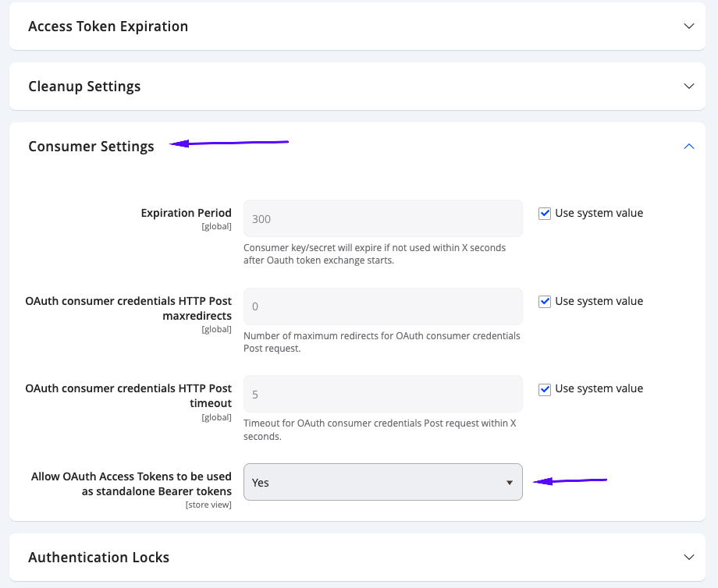The width and height of the screenshot is (718, 588).
Task: Open Authentication Locks via its chevron
Action: point(688,557)
